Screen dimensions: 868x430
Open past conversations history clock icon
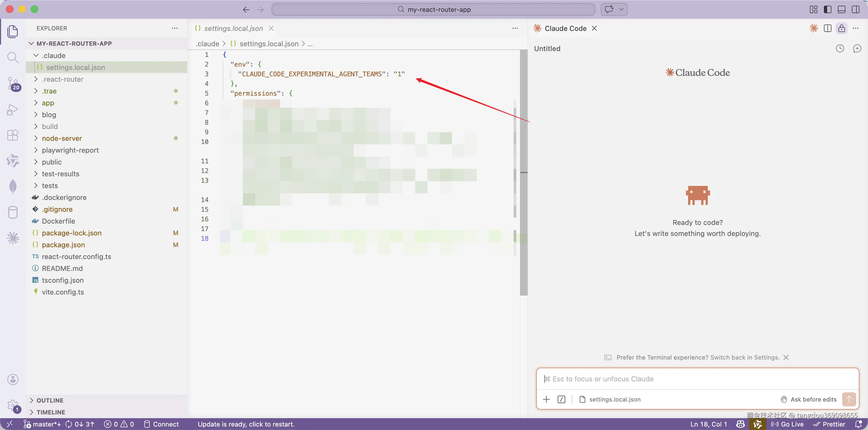(x=840, y=48)
